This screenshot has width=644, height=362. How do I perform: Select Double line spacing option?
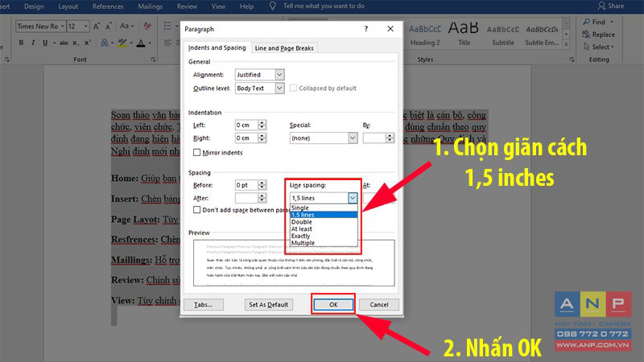pyautogui.click(x=324, y=222)
